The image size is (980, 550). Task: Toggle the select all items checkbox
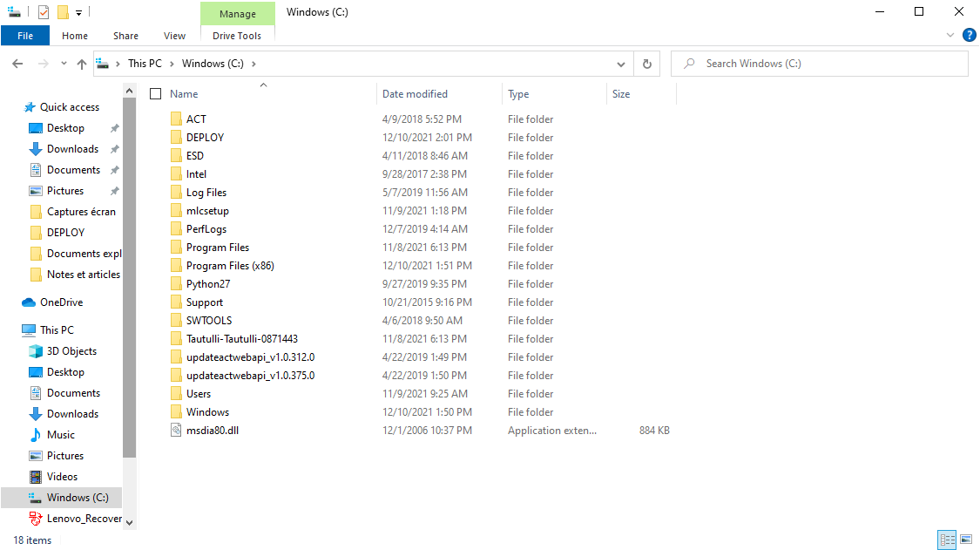point(156,94)
